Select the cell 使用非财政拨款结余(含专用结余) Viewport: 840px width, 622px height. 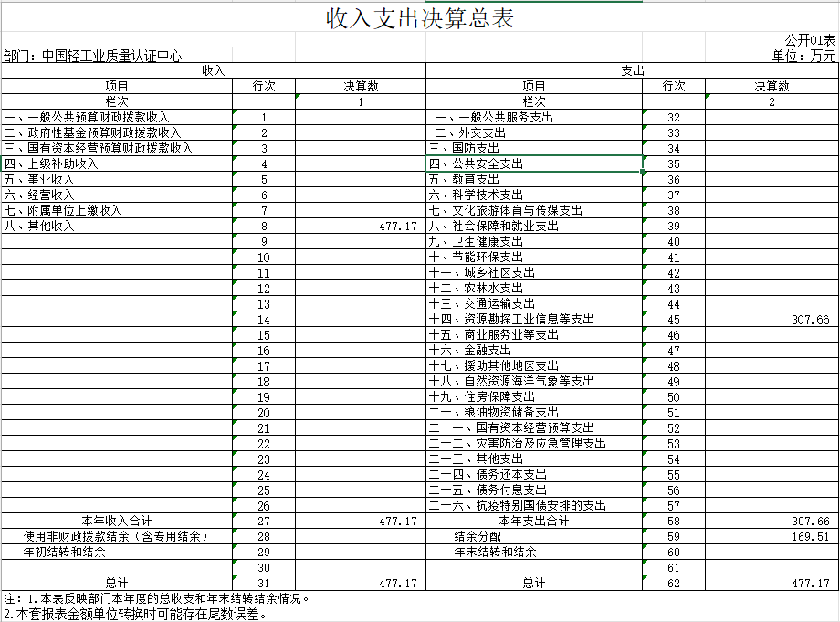coord(117,536)
